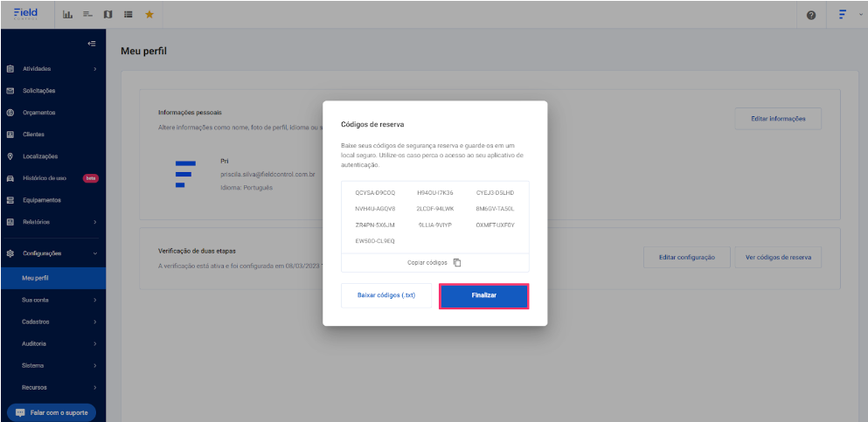Open Solicitações in the sidebar
Viewport: 868px width, 422px height.
pos(53,91)
